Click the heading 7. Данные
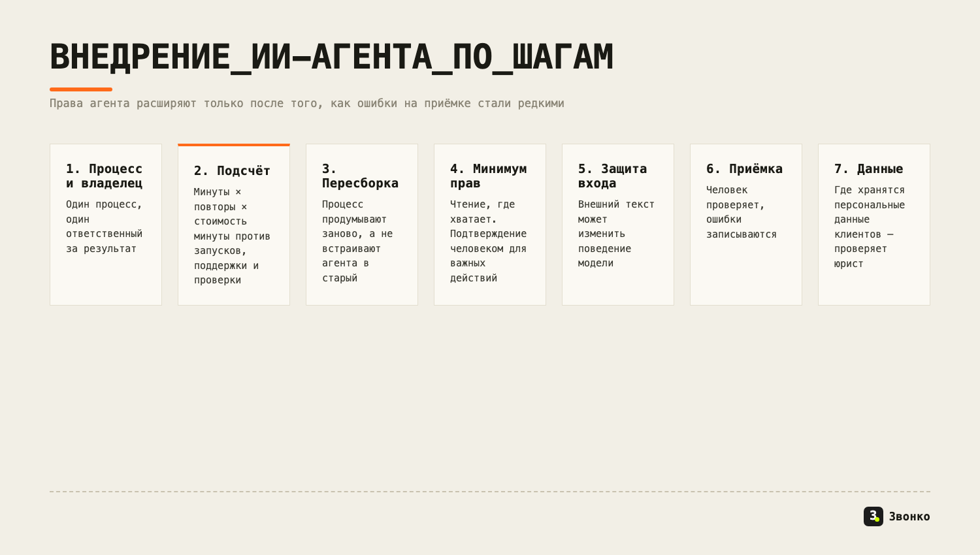Screen dimensions: 980x555 click(869, 168)
